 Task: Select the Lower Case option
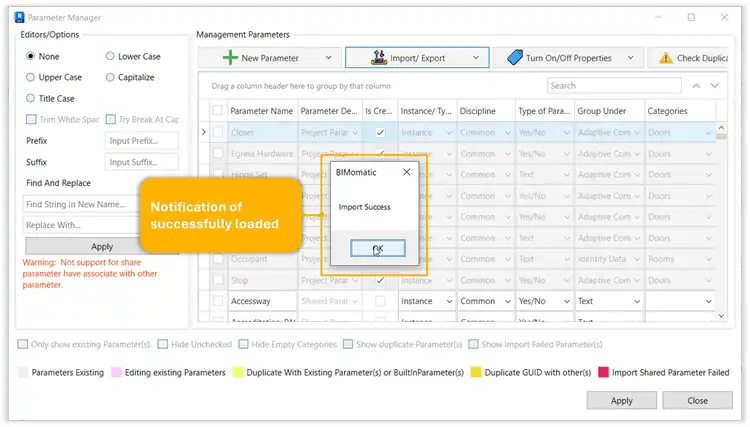pos(110,56)
